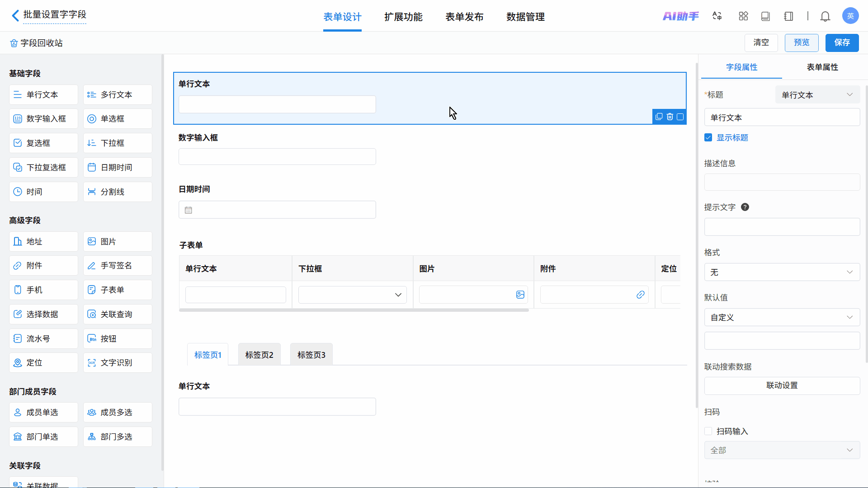Click the subform horizontal scrollbar
868x488 pixels.
[x=354, y=310]
